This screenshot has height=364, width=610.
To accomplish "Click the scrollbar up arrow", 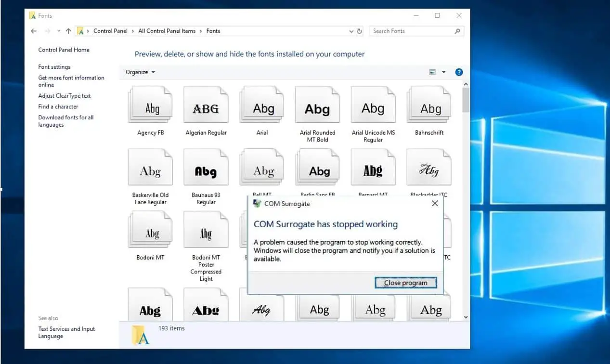I will pos(466,84).
